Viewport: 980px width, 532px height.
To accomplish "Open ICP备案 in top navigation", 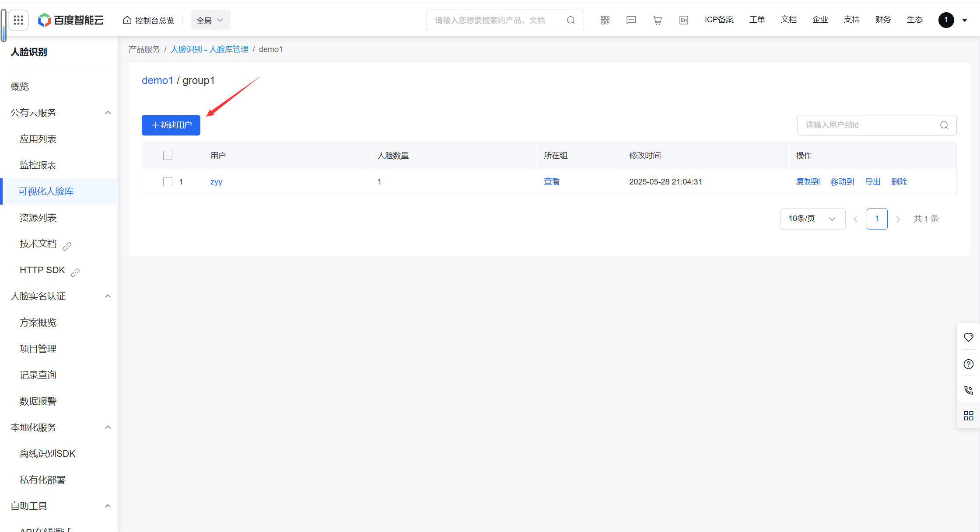I will (x=719, y=20).
